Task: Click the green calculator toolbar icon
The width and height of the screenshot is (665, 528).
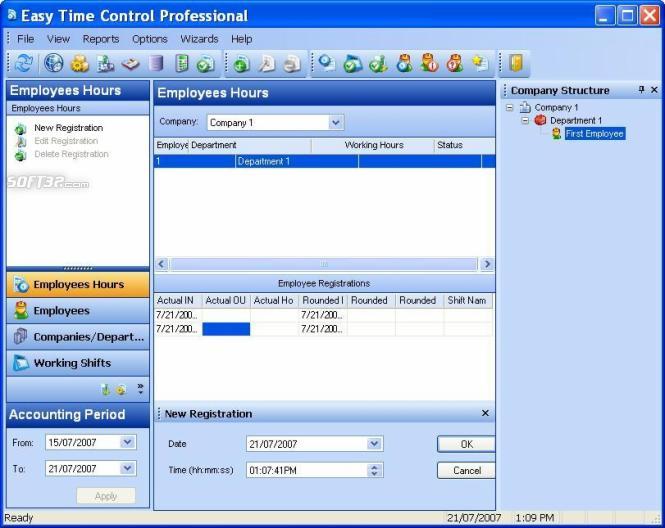Action: 182,64
